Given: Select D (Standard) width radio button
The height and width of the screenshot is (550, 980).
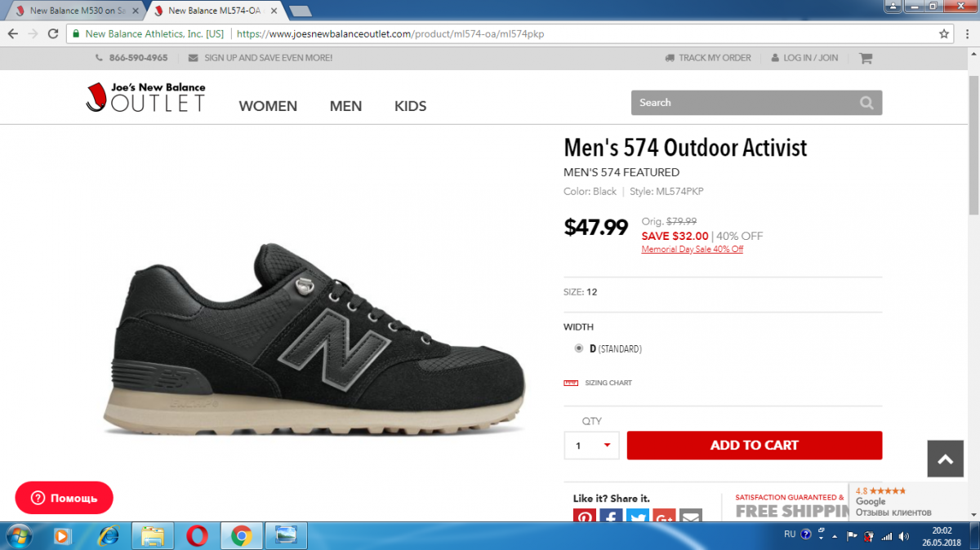Looking at the screenshot, I should pos(579,348).
